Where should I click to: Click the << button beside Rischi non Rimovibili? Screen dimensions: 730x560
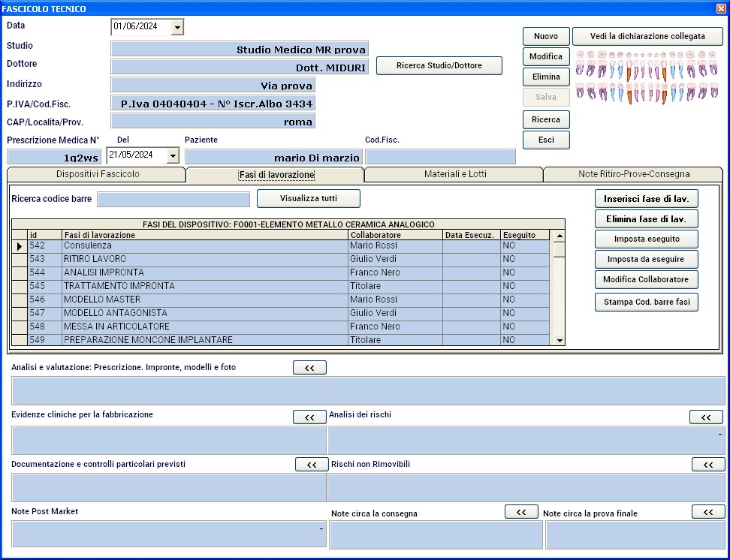point(708,464)
